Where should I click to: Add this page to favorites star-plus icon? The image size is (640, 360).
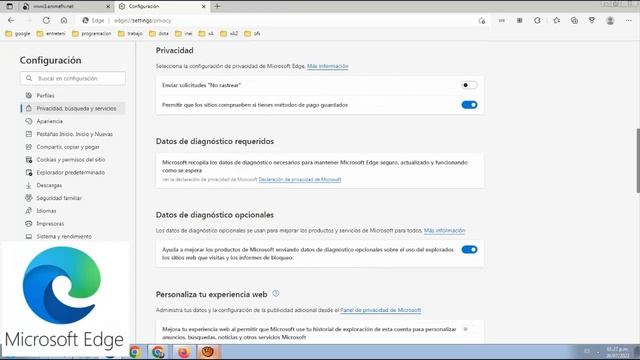(x=482, y=20)
